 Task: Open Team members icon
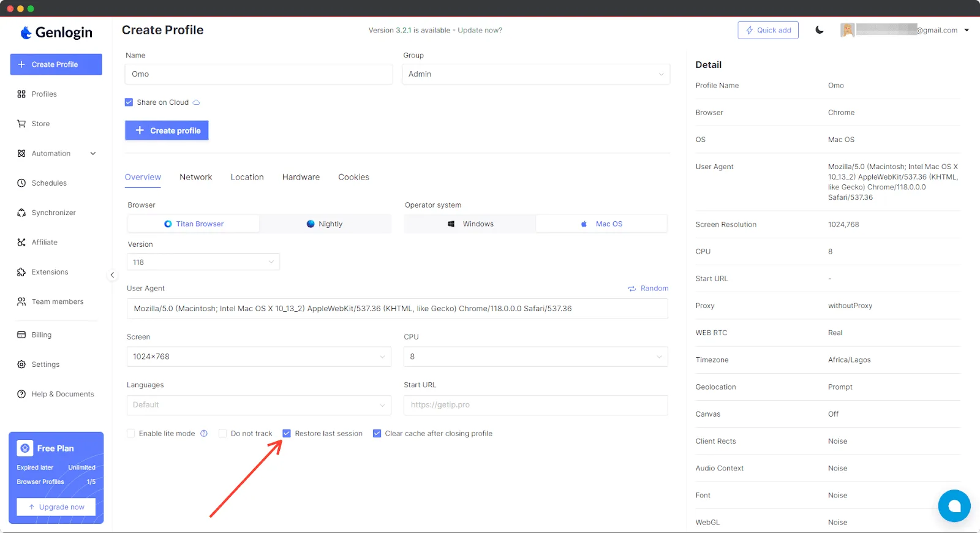pos(21,301)
